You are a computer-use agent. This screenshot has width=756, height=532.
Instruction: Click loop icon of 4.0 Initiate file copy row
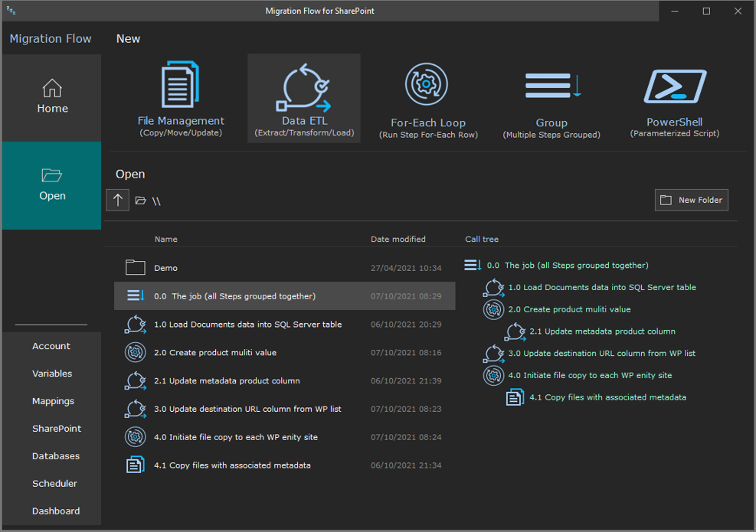tap(136, 437)
